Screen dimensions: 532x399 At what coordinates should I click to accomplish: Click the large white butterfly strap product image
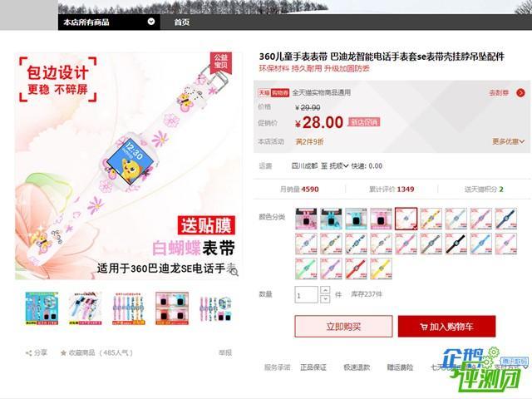[x=129, y=166]
